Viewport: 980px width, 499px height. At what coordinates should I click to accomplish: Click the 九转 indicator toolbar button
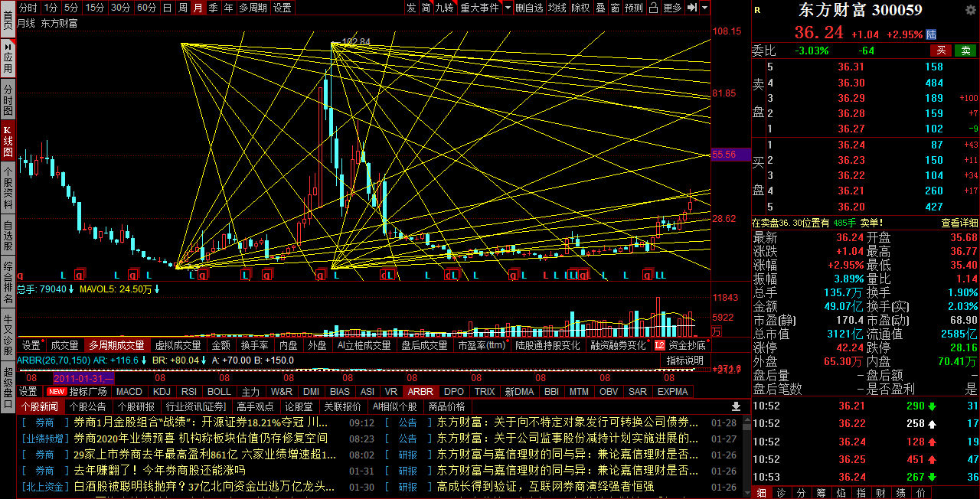(x=444, y=8)
